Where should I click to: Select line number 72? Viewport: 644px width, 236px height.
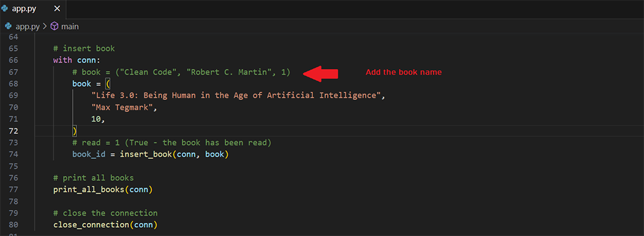coord(13,131)
